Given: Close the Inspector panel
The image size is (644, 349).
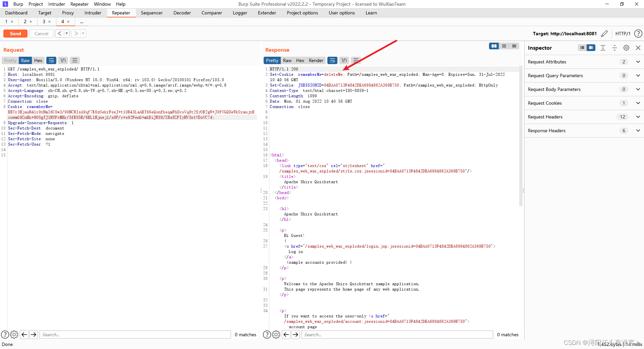Looking at the screenshot, I should click(638, 48).
